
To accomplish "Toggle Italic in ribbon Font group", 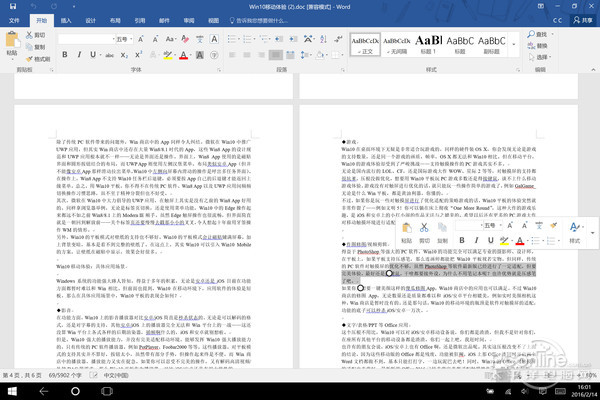I will tap(79, 55).
